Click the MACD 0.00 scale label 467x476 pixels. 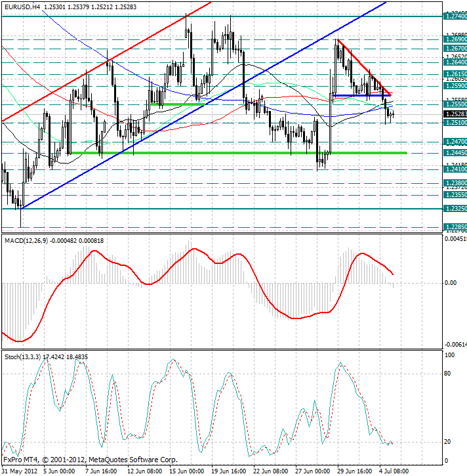click(x=451, y=283)
